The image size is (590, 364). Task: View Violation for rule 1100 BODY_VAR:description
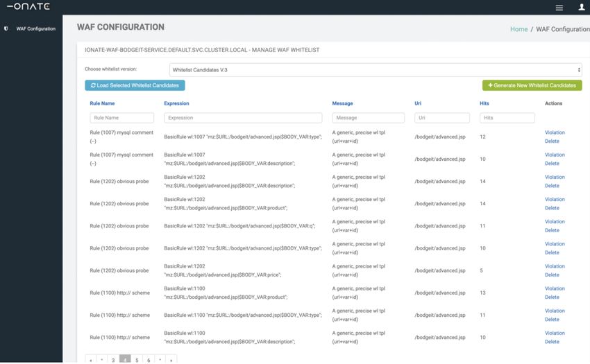555,333
